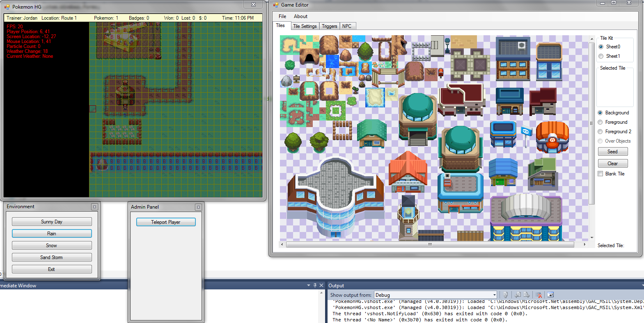Click tile palette scroll-down arrow
644x323 pixels.
[x=592, y=238]
